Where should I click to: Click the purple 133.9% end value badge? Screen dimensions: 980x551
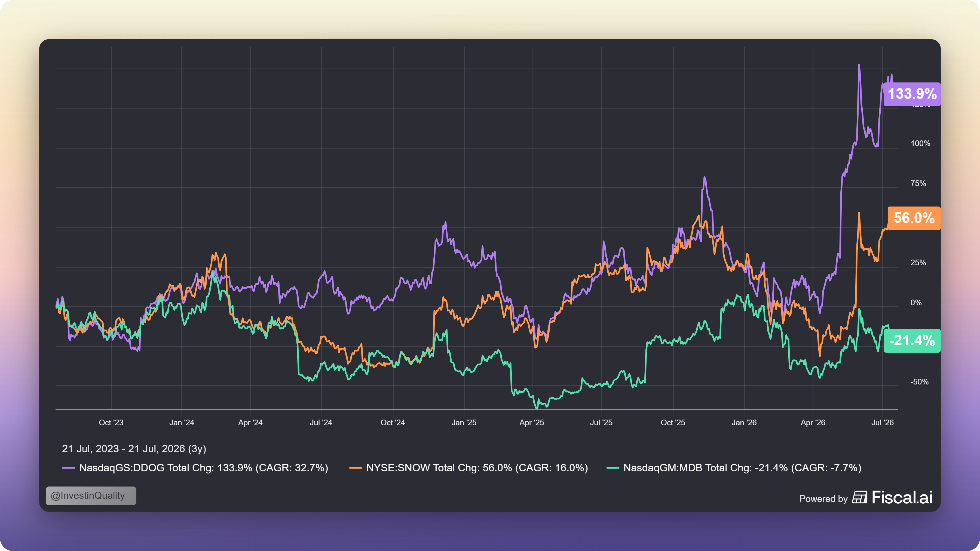(x=912, y=94)
